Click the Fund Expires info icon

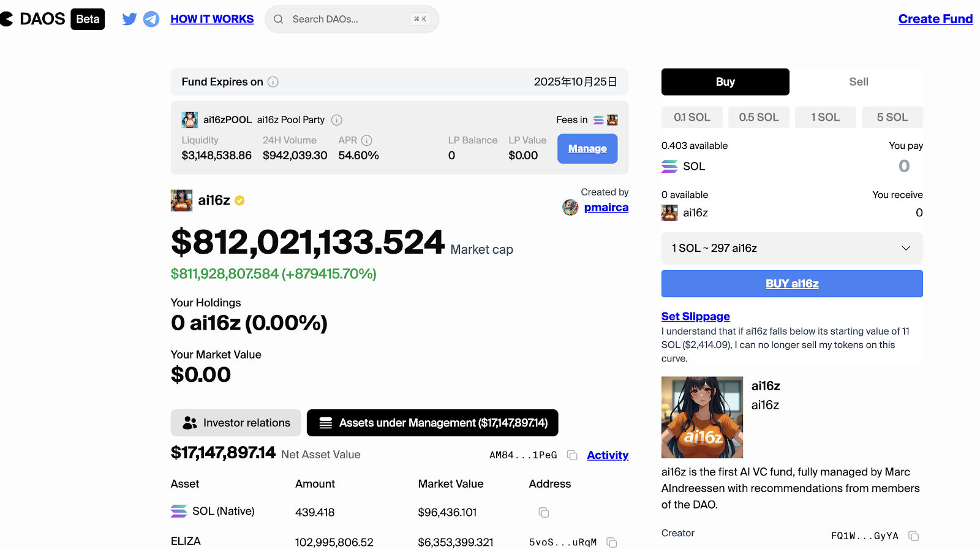(x=273, y=82)
